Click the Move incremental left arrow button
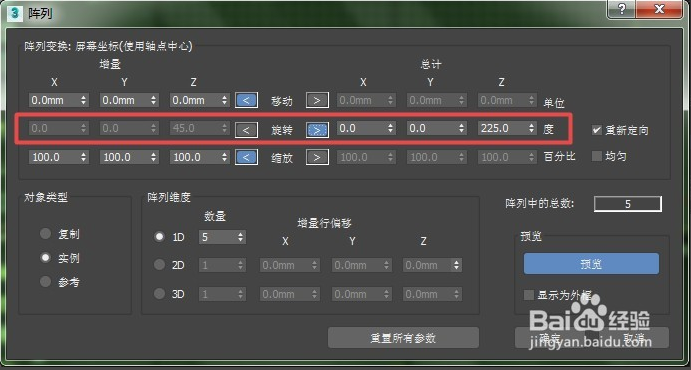Viewport: 691px width, 370px height. [x=246, y=100]
